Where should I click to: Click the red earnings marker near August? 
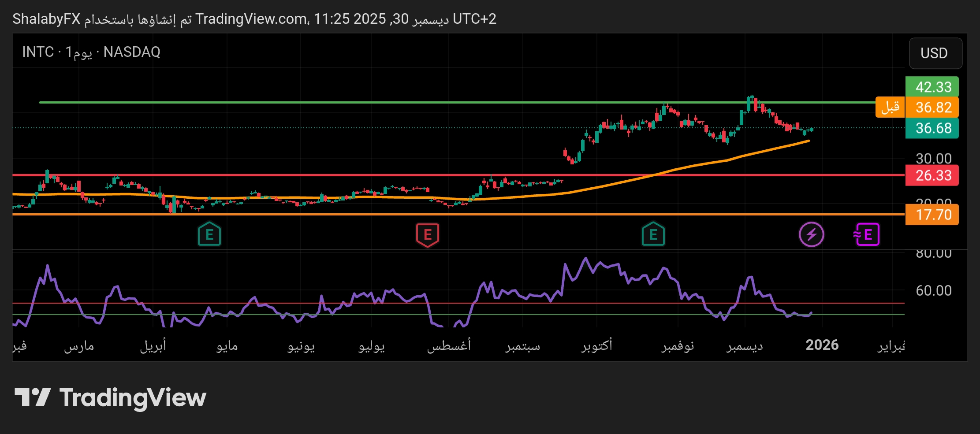click(427, 234)
